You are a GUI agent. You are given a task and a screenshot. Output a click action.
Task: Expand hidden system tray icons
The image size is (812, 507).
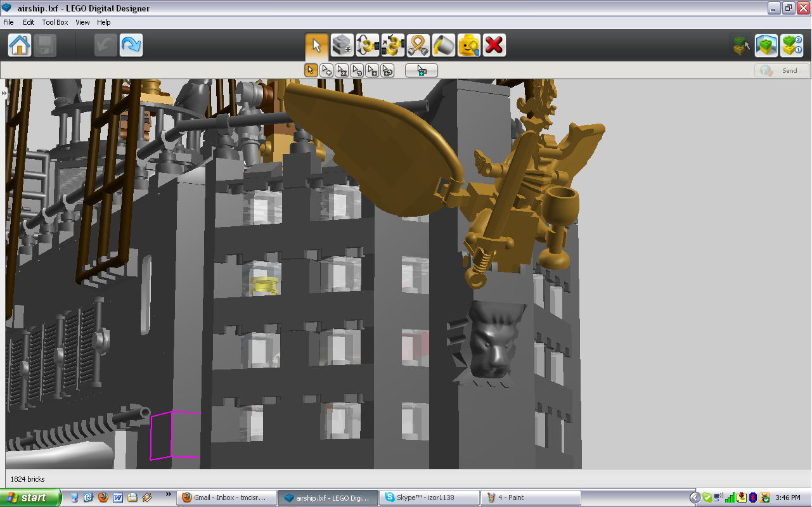(695, 497)
